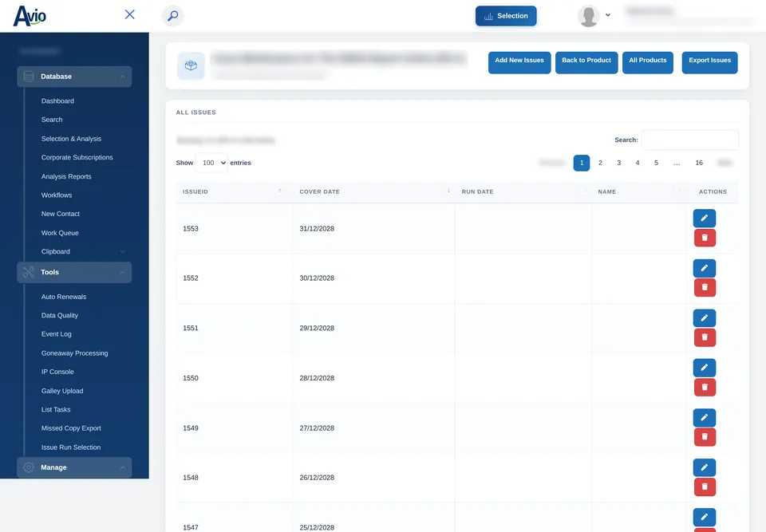
Task: Sort by COVER DATE column
Action: coord(373,191)
